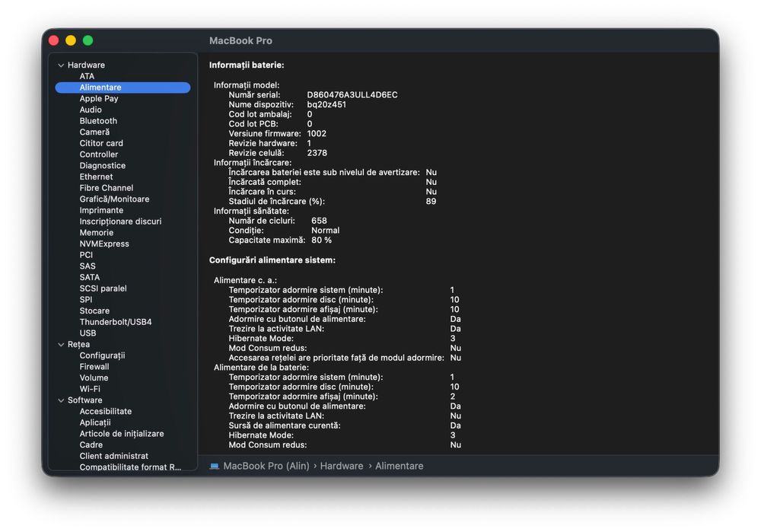761x532 pixels.
Task: Click the Hardware section header
Action: [x=86, y=65]
